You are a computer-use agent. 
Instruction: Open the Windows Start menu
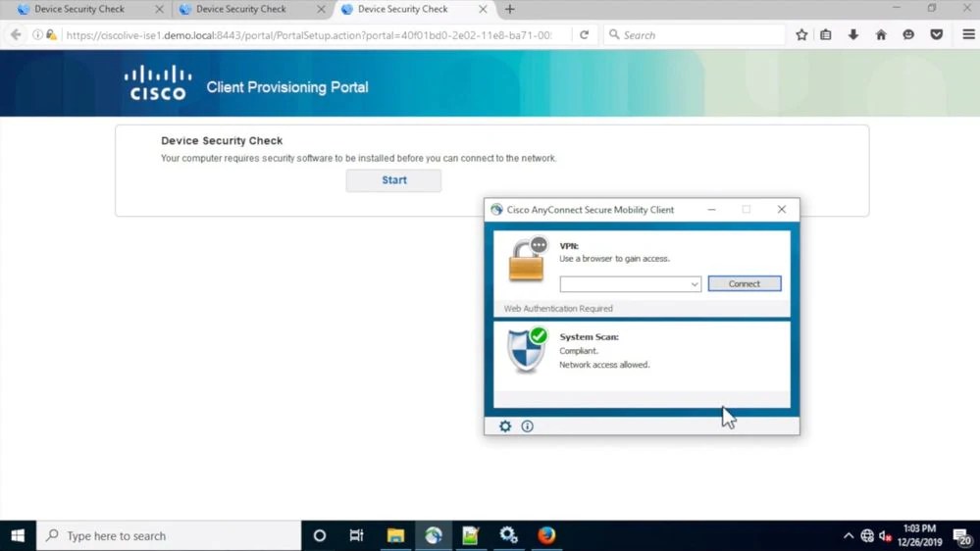18,535
